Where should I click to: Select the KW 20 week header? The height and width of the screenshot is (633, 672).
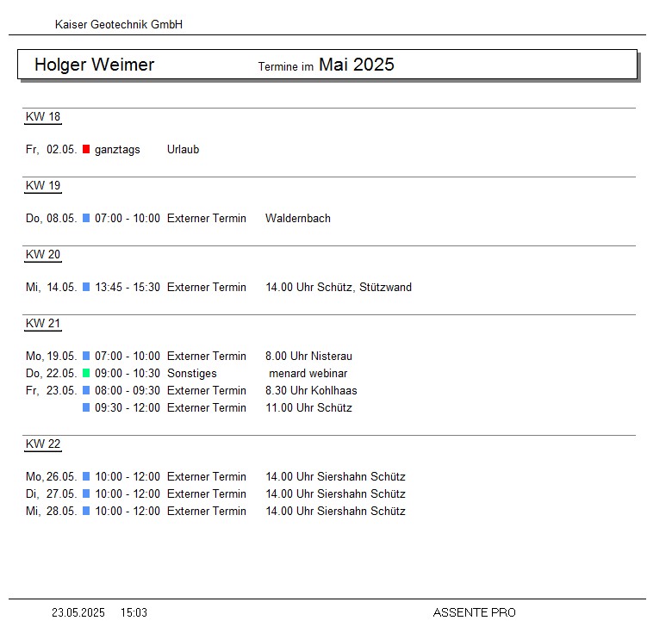pyautogui.click(x=43, y=255)
